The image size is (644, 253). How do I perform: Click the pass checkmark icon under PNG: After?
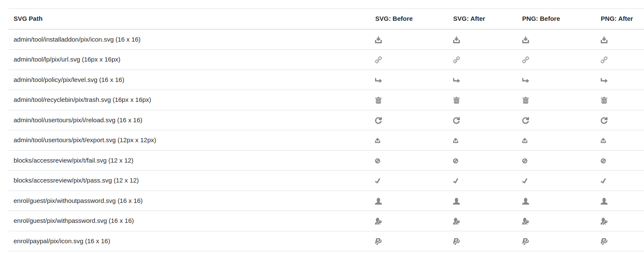coord(603,181)
